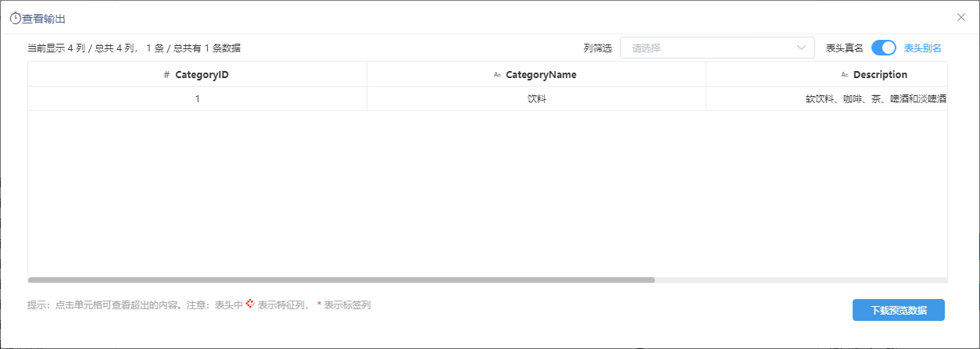Click the red feature-column icon in the hint

point(250,304)
